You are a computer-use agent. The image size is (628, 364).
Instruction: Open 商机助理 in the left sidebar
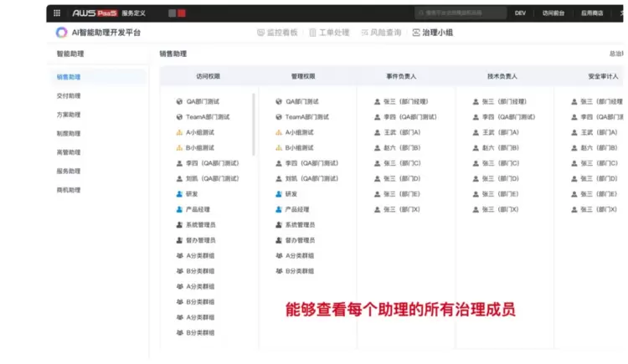(69, 190)
